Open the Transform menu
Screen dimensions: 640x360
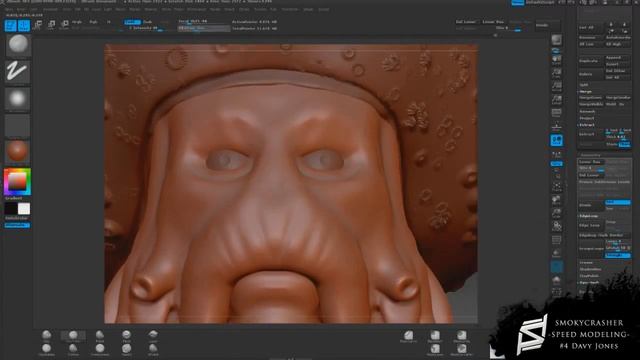pos(290,9)
